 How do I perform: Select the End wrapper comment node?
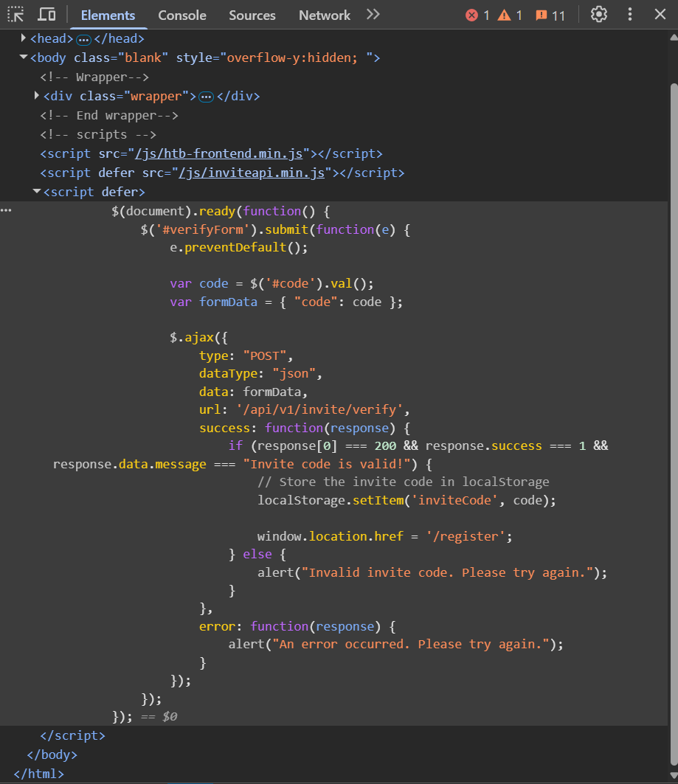click(109, 116)
